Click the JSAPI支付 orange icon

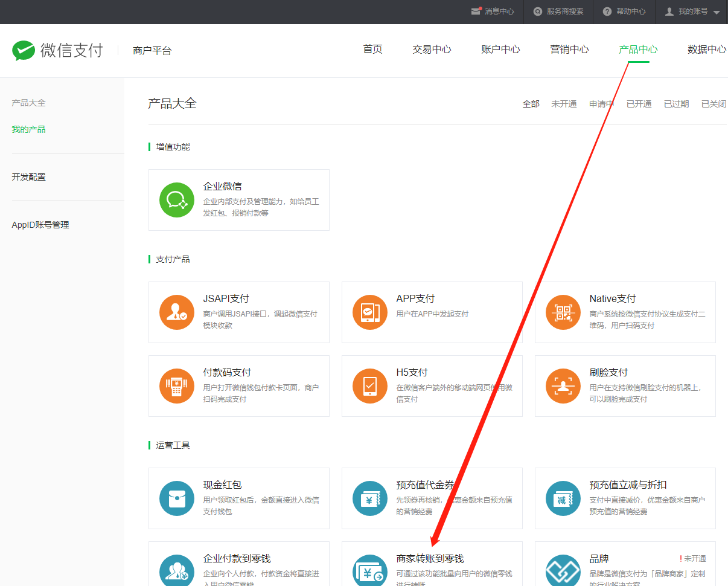pyautogui.click(x=177, y=312)
